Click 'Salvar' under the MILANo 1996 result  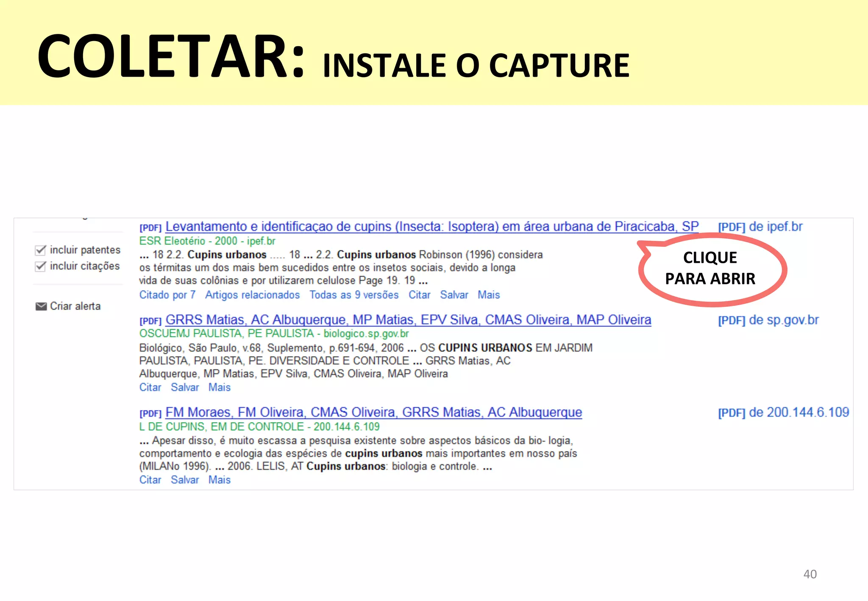(185, 480)
